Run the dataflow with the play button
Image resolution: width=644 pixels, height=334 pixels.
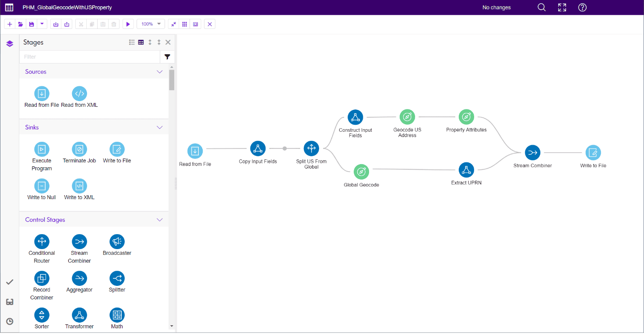pos(128,25)
